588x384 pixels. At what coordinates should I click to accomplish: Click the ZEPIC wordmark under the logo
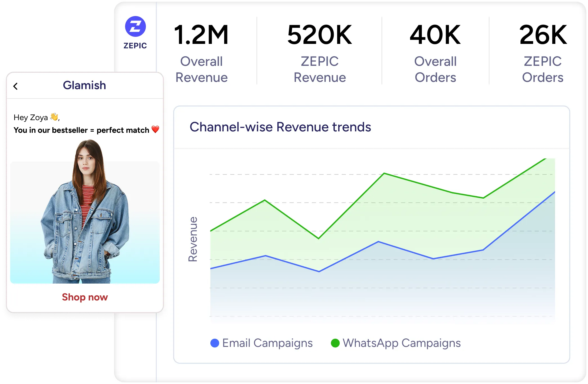coord(135,46)
